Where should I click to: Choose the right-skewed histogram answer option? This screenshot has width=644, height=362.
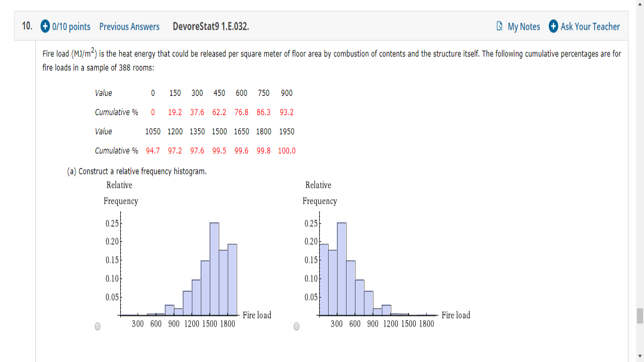pos(296,326)
